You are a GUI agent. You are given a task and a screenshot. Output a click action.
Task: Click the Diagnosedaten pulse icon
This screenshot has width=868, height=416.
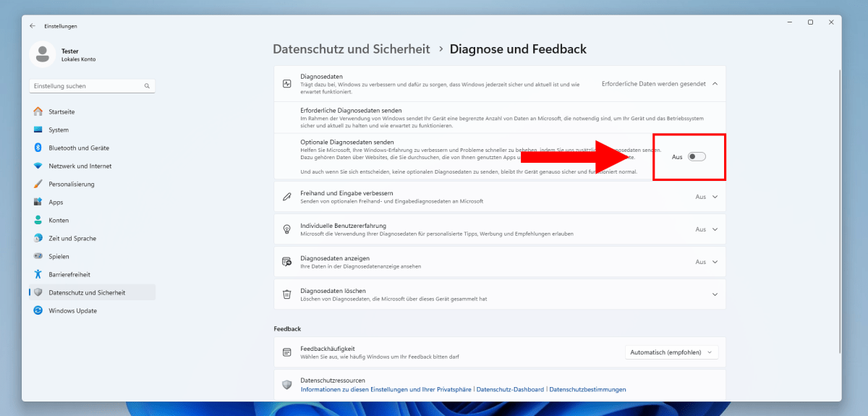tap(287, 83)
